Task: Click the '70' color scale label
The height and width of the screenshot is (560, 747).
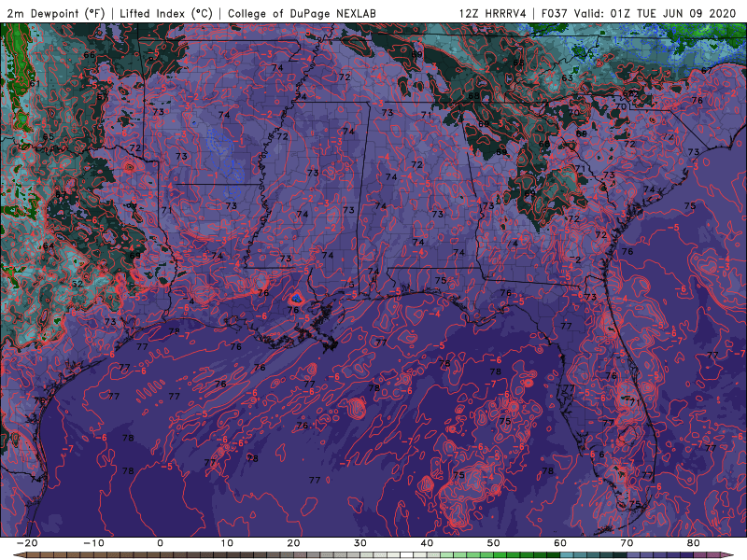Action: 627,543
